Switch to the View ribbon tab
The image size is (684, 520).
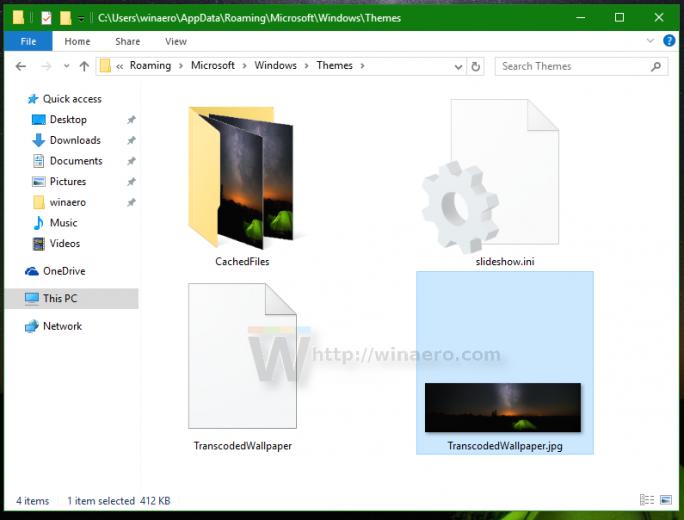coord(176,41)
